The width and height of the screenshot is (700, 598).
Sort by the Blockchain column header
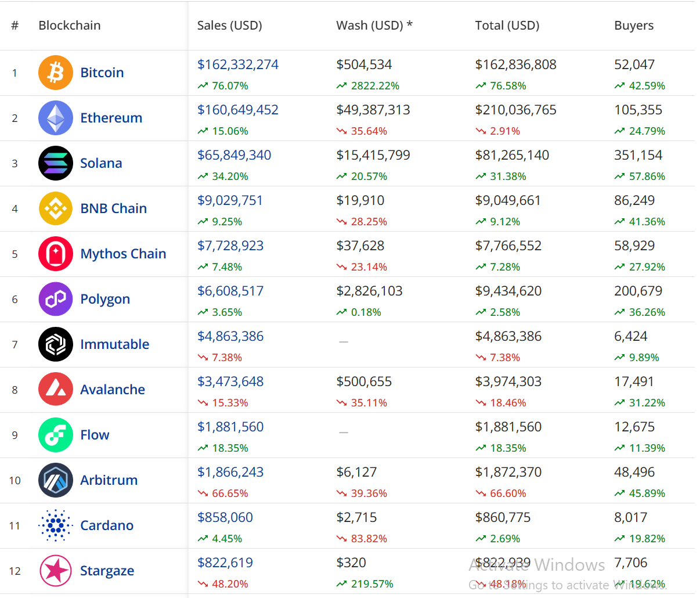70,26
